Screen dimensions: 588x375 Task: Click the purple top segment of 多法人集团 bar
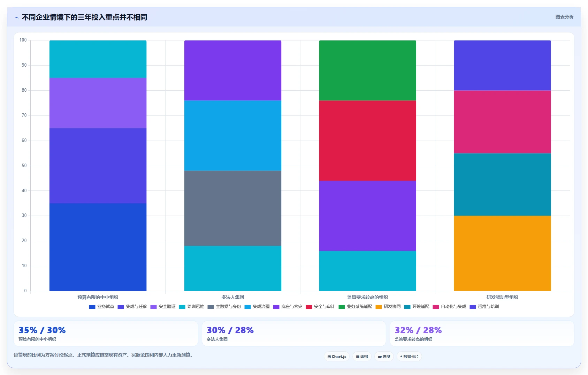tap(233, 70)
